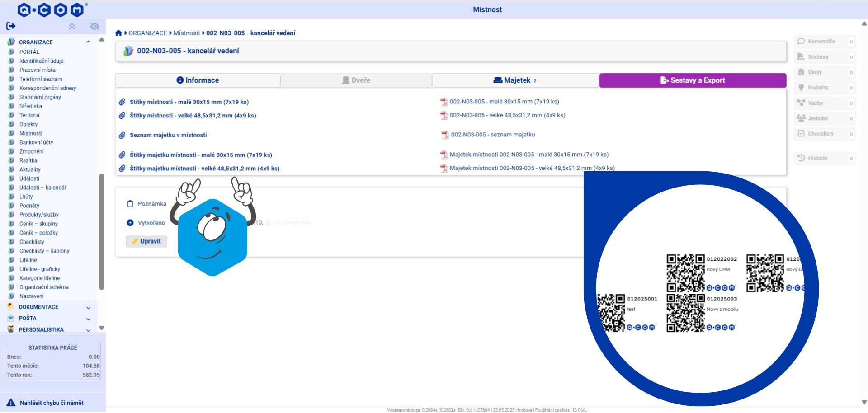Click the paperclip beside Štítky místnosti - malé
The width and height of the screenshot is (868, 413).
[122, 102]
